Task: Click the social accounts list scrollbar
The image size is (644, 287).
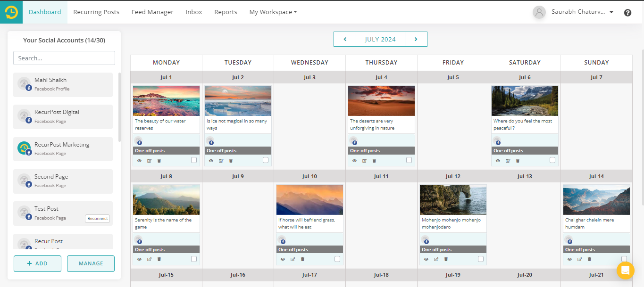Action: point(119,107)
